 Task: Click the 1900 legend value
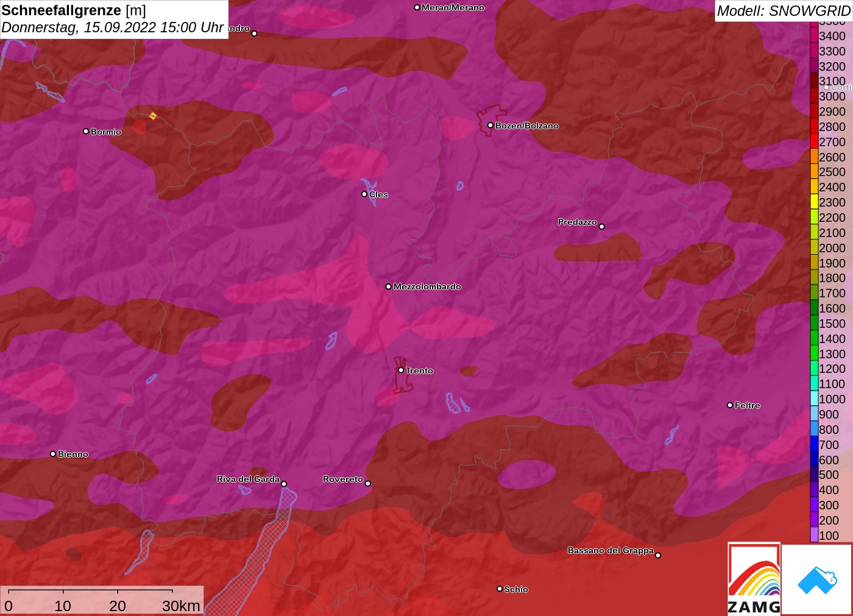(x=832, y=263)
